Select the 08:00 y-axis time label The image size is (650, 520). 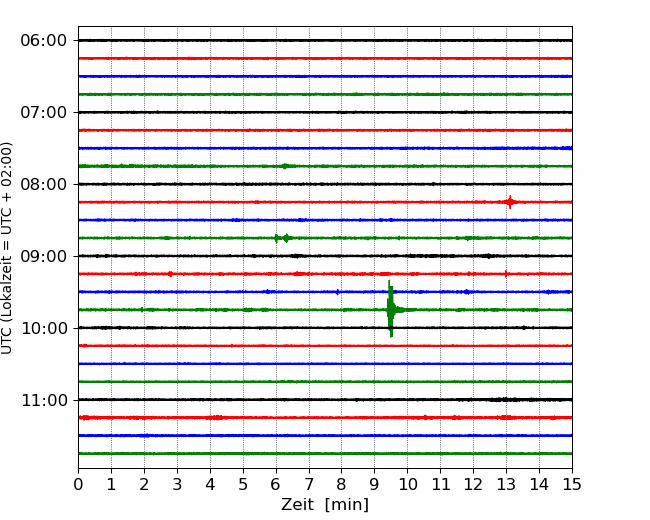44,185
